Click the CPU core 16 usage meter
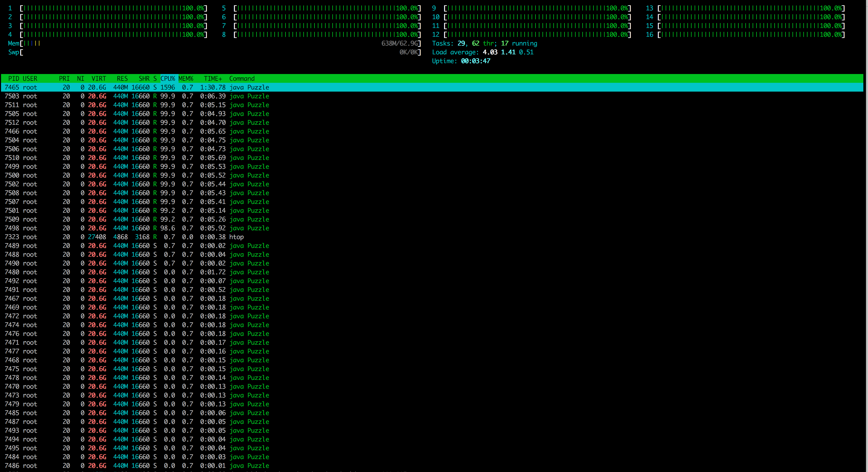This screenshot has width=868, height=472. tap(752, 34)
